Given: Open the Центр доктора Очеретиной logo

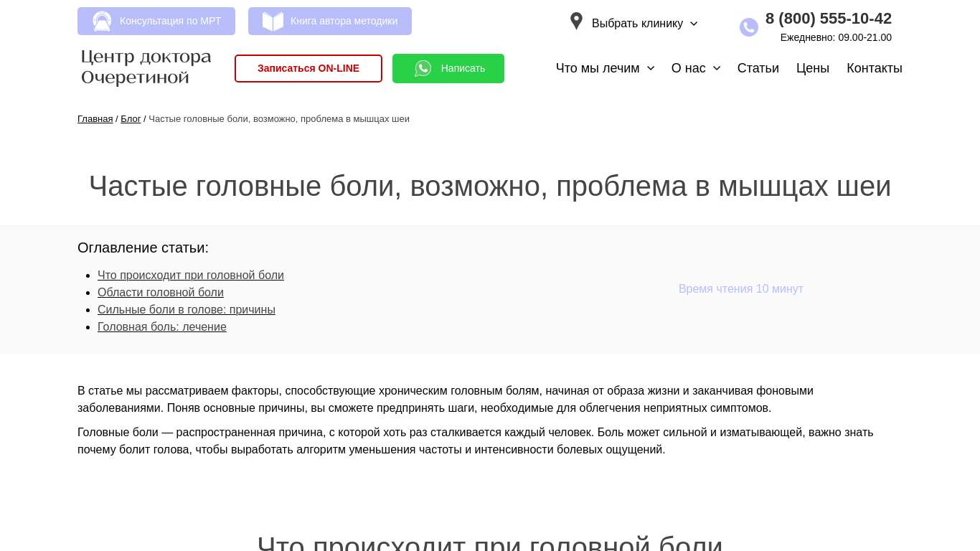Looking at the screenshot, I should pyautogui.click(x=146, y=67).
